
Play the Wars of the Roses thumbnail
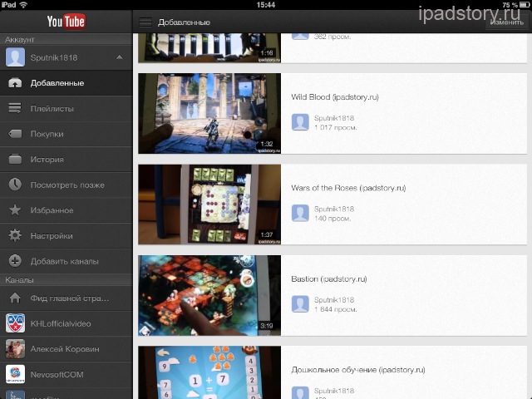209,204
